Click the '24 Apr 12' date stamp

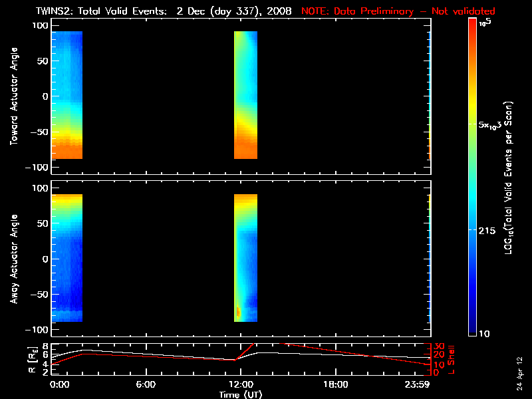coord(519,372)
